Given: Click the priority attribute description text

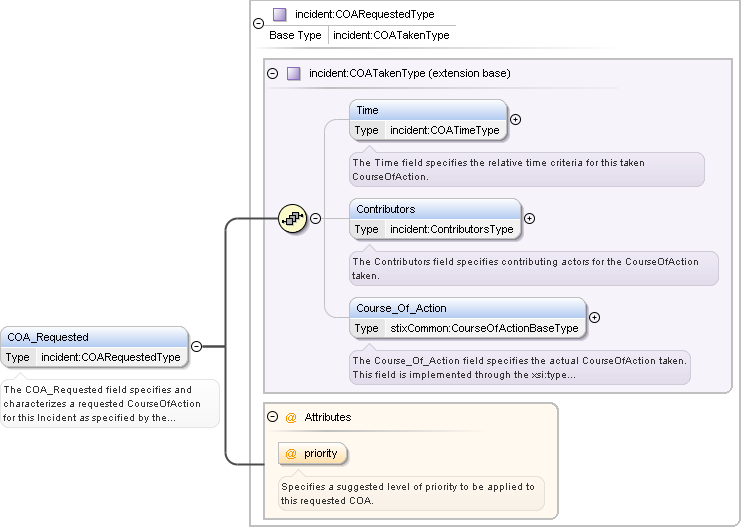Looking at the screenshot, I should (x=408, y=493).
